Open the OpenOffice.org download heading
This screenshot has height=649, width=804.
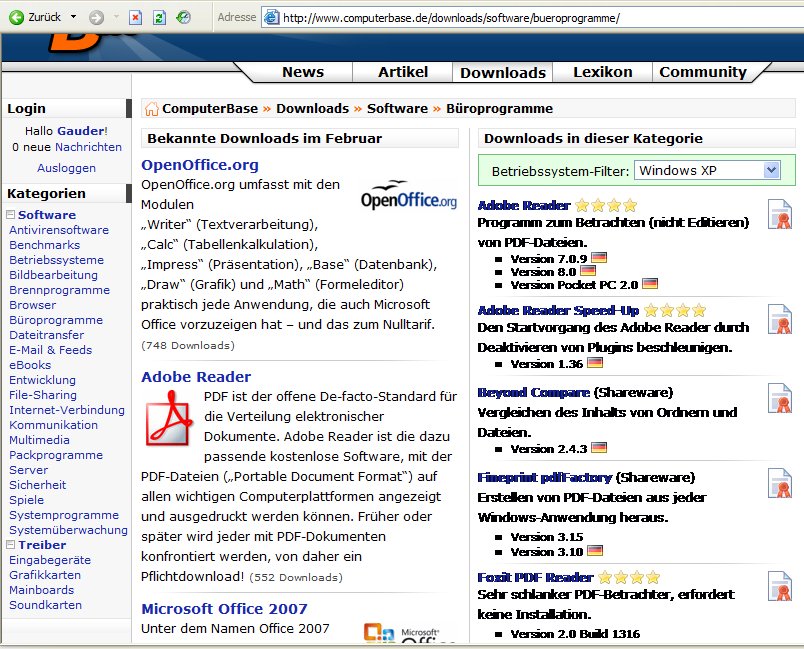tap(200, 165)
